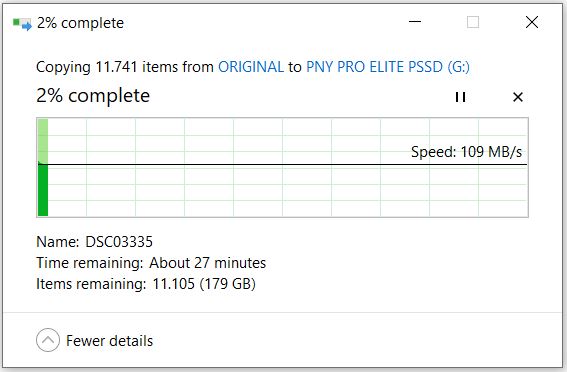This screenshot has width=567, height=372.
Task: Click the transfer speed graph area
Action: coord(282,167)
